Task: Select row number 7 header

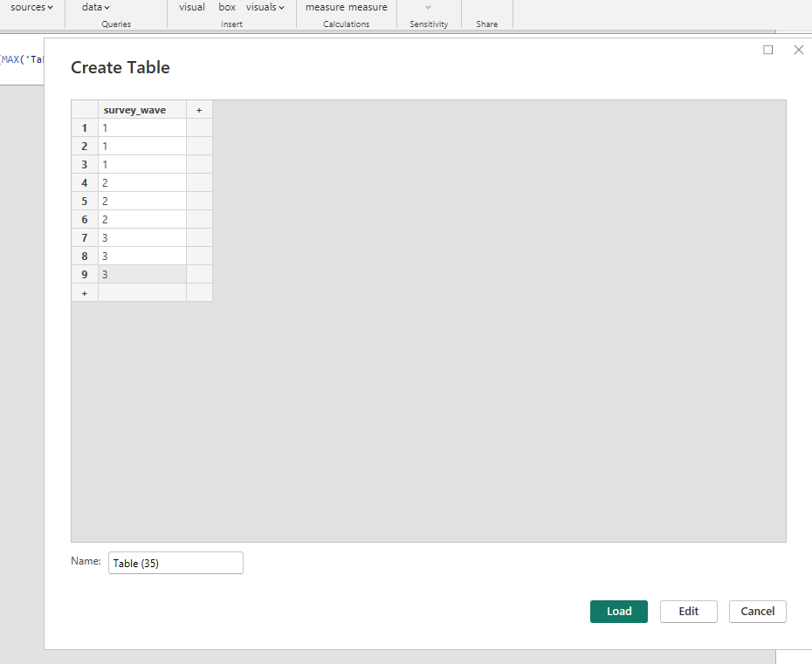Action: pos(85,238)
